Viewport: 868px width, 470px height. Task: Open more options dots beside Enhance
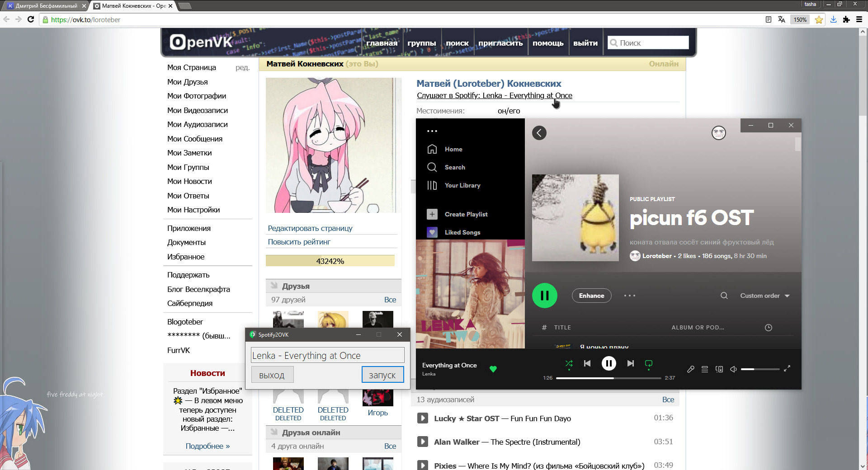click(630, 296)
